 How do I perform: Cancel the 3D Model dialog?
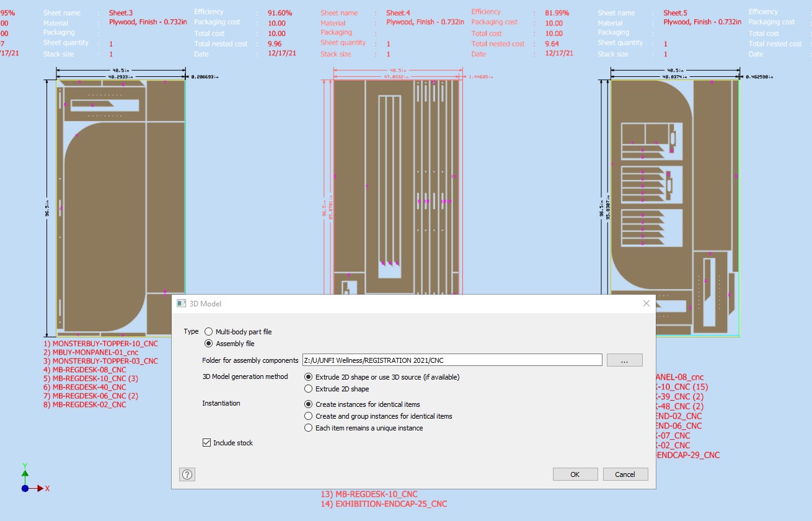pyautogui.click(x=625, y=474)
